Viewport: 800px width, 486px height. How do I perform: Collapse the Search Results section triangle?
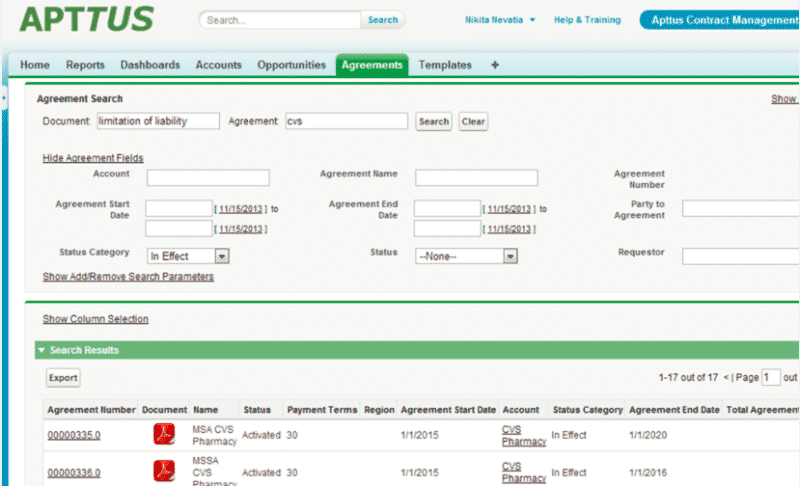pyautogui.click(x=41, y=351)
